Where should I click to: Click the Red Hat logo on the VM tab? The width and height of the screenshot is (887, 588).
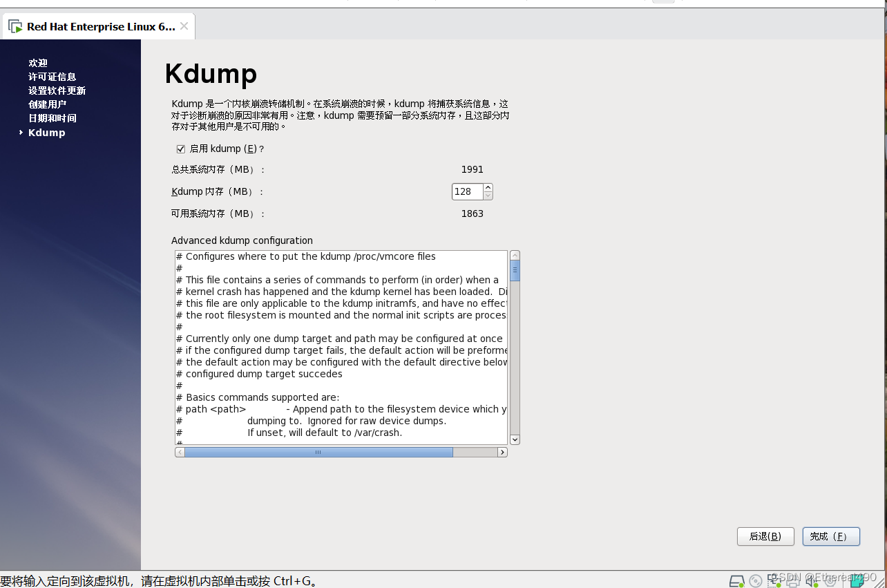pos(15,26)
